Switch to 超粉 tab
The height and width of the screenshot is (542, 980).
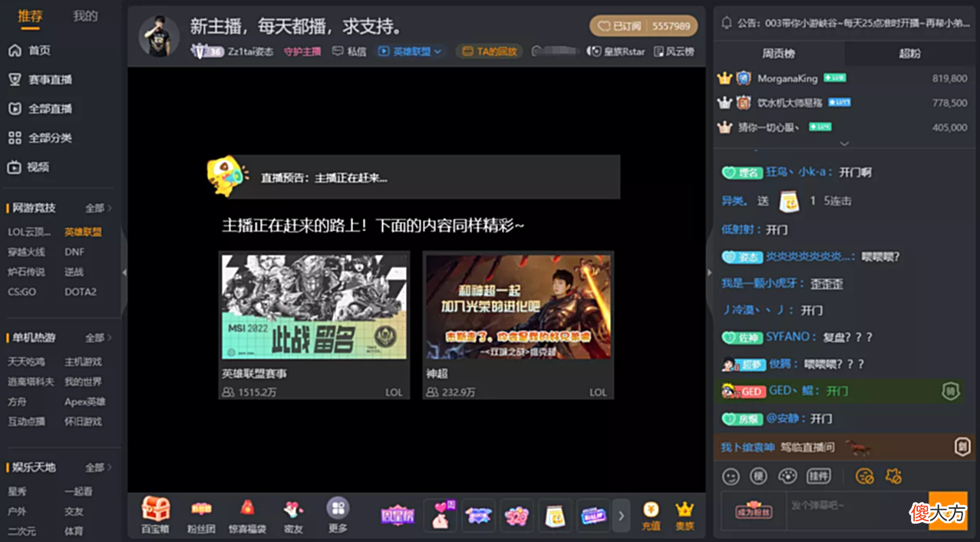(909, 54)
